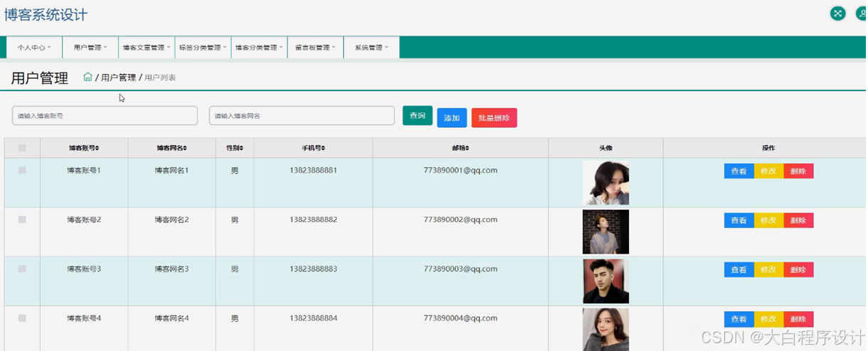Image resolution: width=868 pixels, height=351 pixels.
Task: Open the avatar image of 博客账号1
Action: tap(605, 183)
